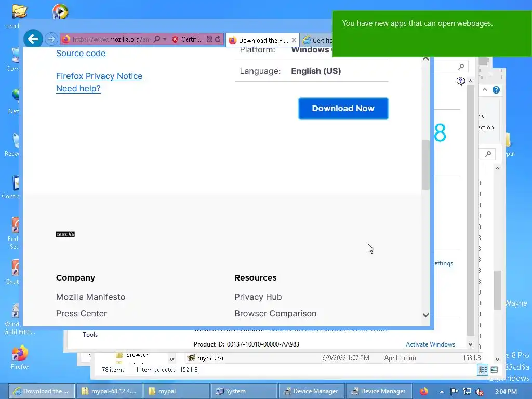
Task: Click the browser page vertical scrollbar thumb
Action: (x=425, y=165)
